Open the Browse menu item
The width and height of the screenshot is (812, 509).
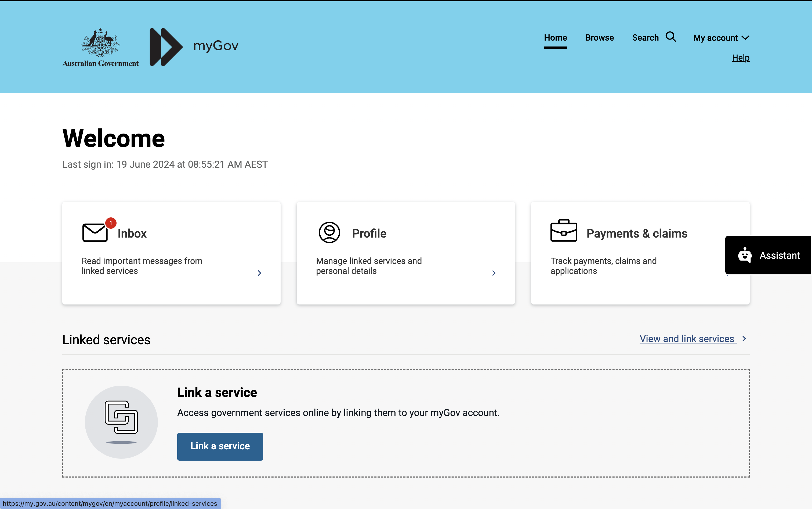click(599, 38)
